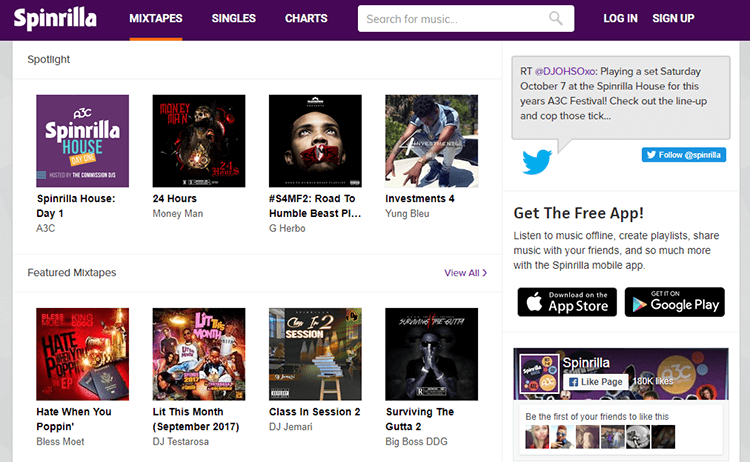750x462 pixels.
Task: Open #S4MF2 G Herbo cover art
Action: point(315,141)
